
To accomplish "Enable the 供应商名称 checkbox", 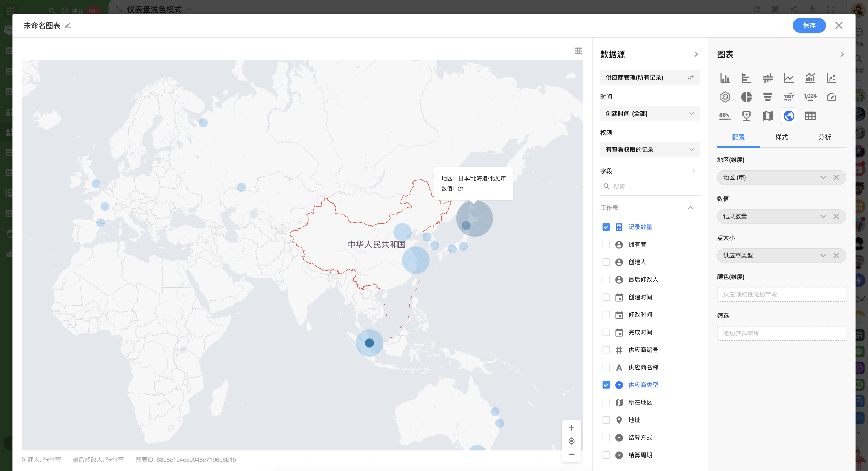I will pos(606,368).
